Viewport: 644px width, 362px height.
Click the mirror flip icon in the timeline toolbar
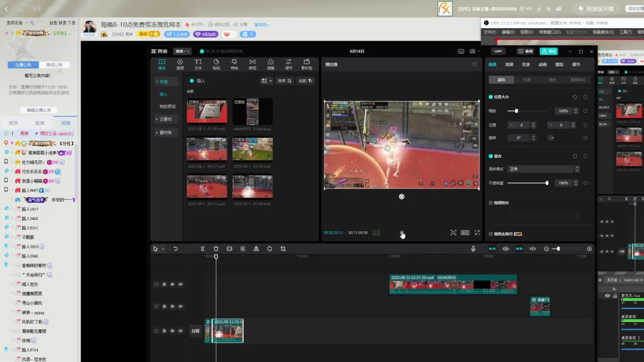[x=256, y=249]
